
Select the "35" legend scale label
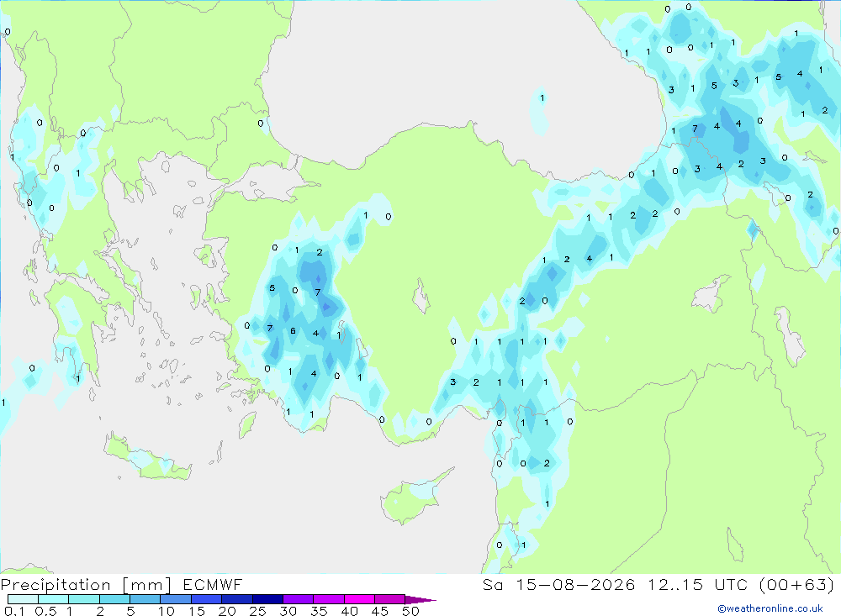click(x=319, y=611)
